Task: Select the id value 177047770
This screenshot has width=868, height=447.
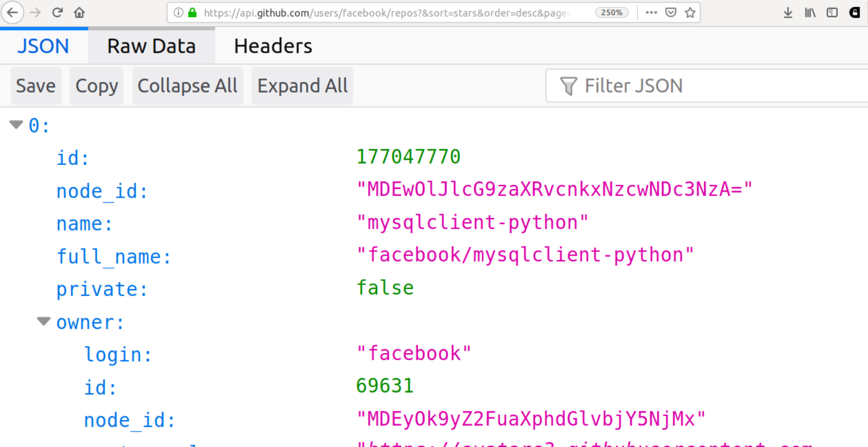Action: [408, 157]
